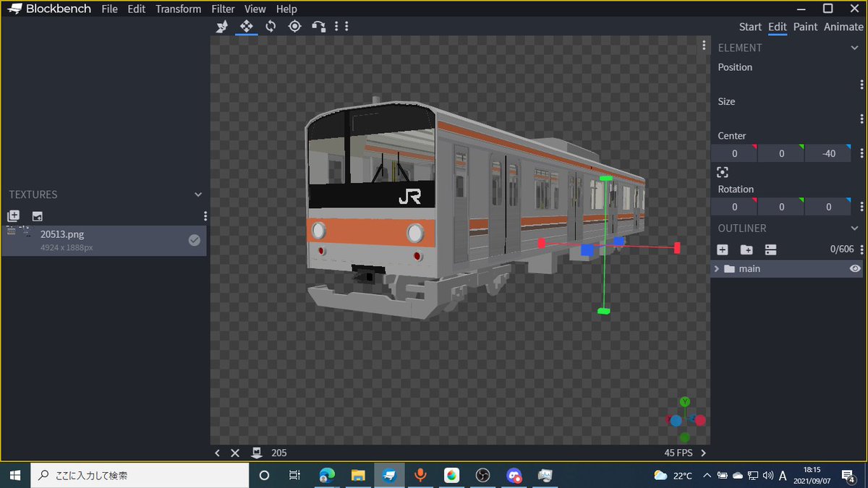Click the Center X input field
The height and width of the screenshot is (488, 868).
click(734, 153)
